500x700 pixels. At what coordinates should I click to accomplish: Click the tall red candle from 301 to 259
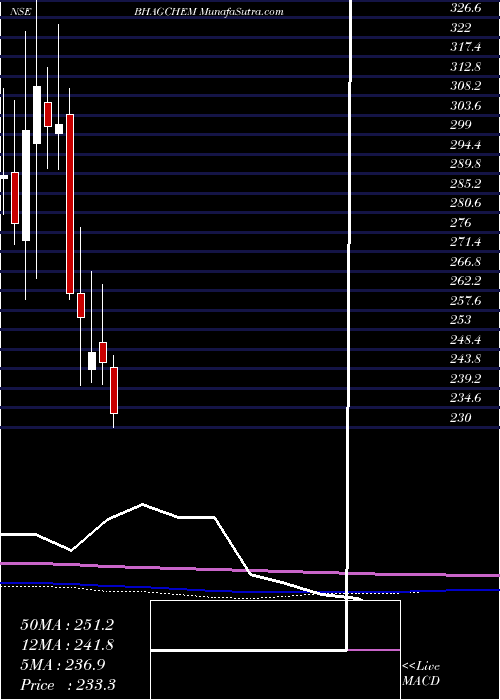tap(70, 204)
